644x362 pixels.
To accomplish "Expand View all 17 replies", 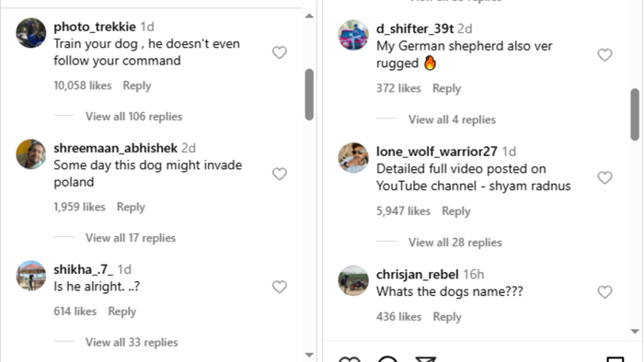I will click(x=131, y=238).
